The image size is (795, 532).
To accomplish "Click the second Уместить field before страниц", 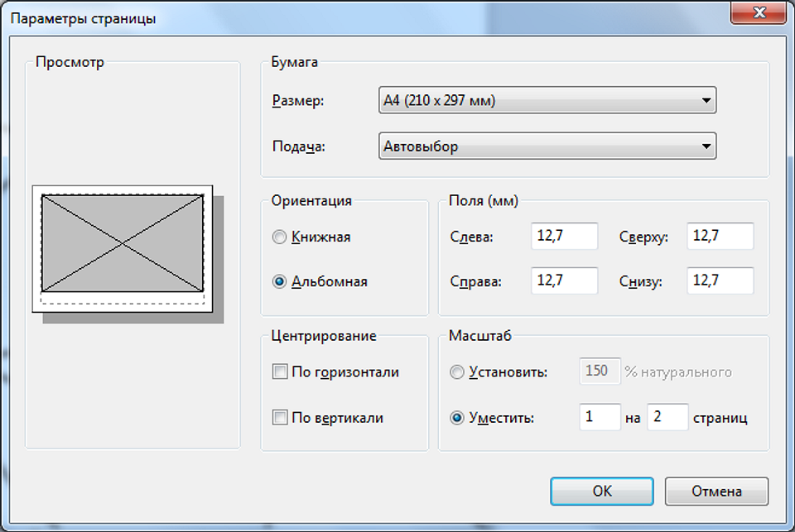I will click(667, 417).
